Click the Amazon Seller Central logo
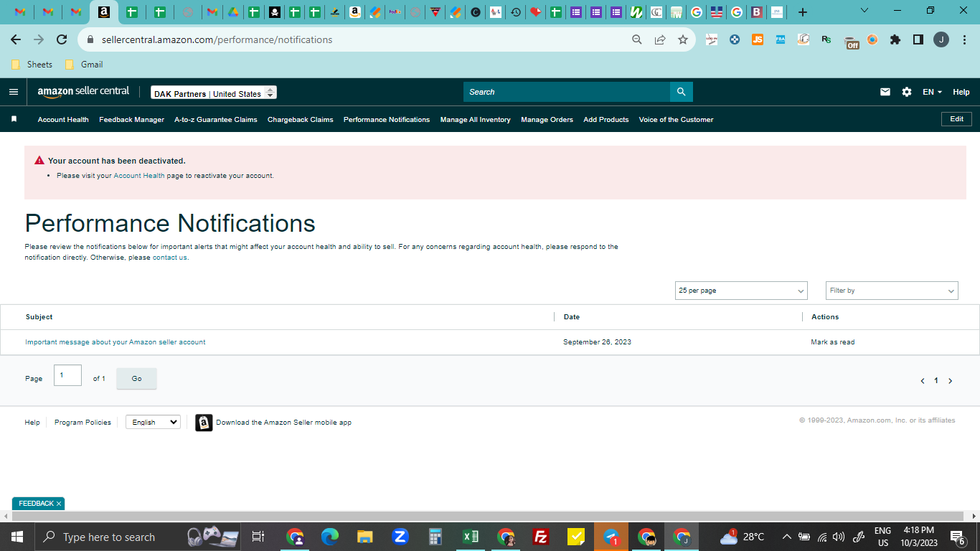The height and width of the screenshot is (551, 980). coord(83,92)
